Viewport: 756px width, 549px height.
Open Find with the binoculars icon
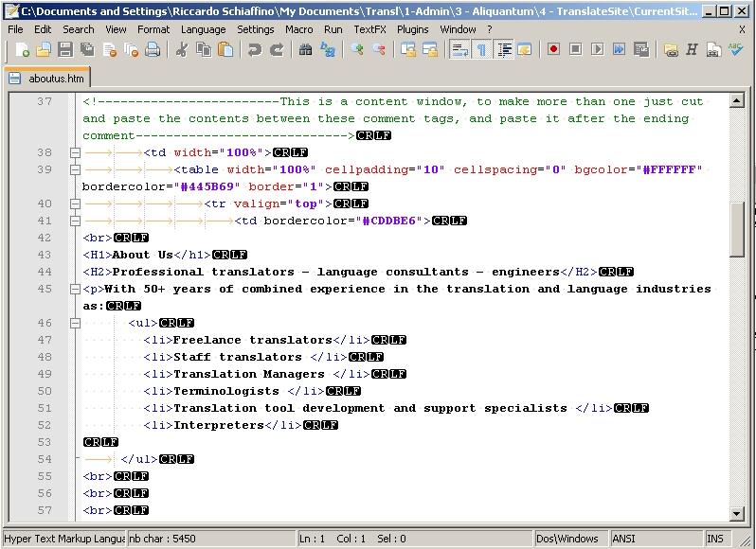[306, 49]
